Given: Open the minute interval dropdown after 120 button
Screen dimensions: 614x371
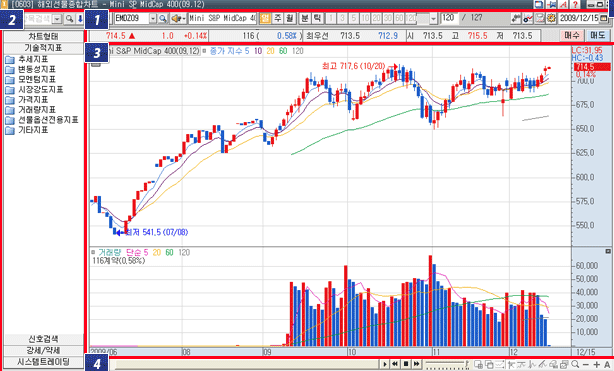Looking at the screenshot, I should pyautogui.click(x=433, y=18).
